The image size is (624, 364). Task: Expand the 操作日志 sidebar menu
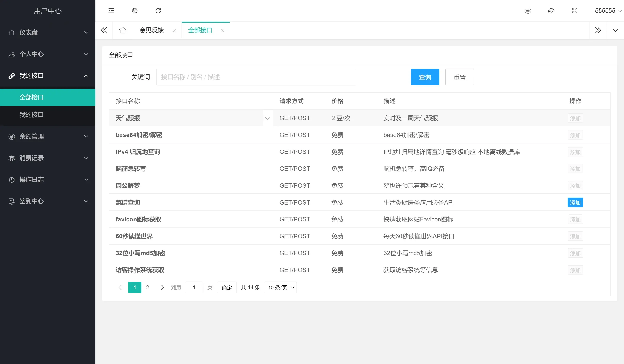pyautogui.click(x=47, y=180)
